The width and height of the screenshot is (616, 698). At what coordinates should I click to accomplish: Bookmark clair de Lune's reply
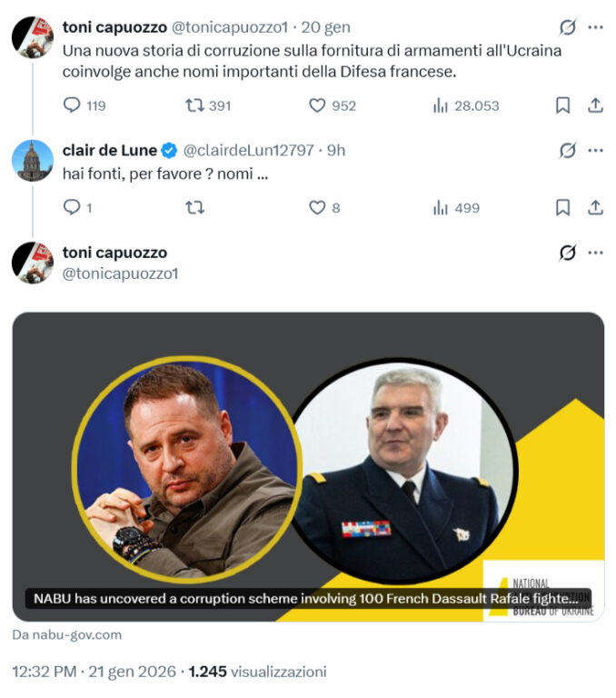point(562,207)
